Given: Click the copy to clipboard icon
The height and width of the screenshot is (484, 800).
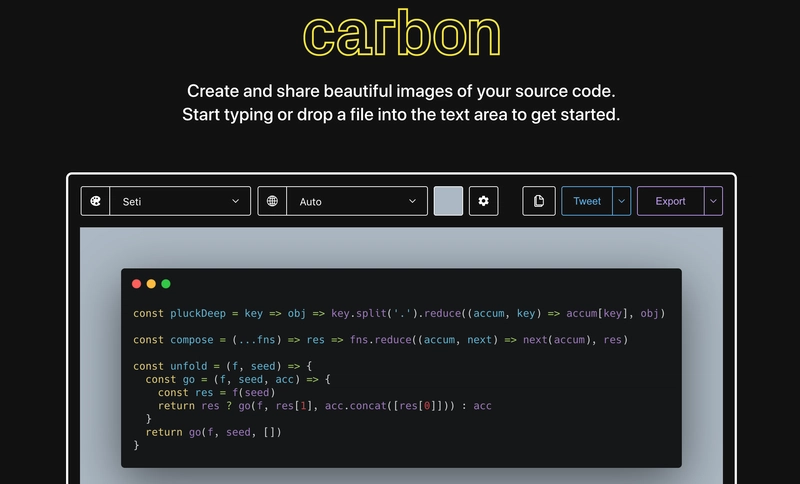Looking at the screenshot, I should pyautogui.click(x=539, y=201).
